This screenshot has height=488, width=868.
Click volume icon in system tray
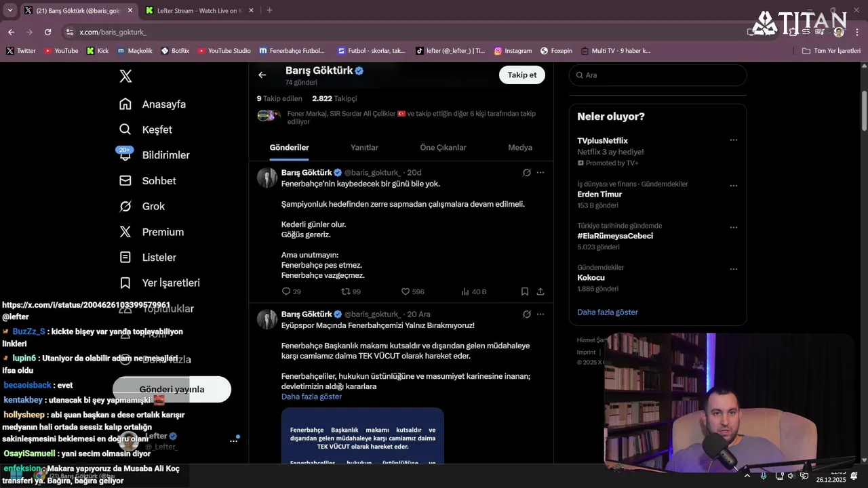pos(790,476)
